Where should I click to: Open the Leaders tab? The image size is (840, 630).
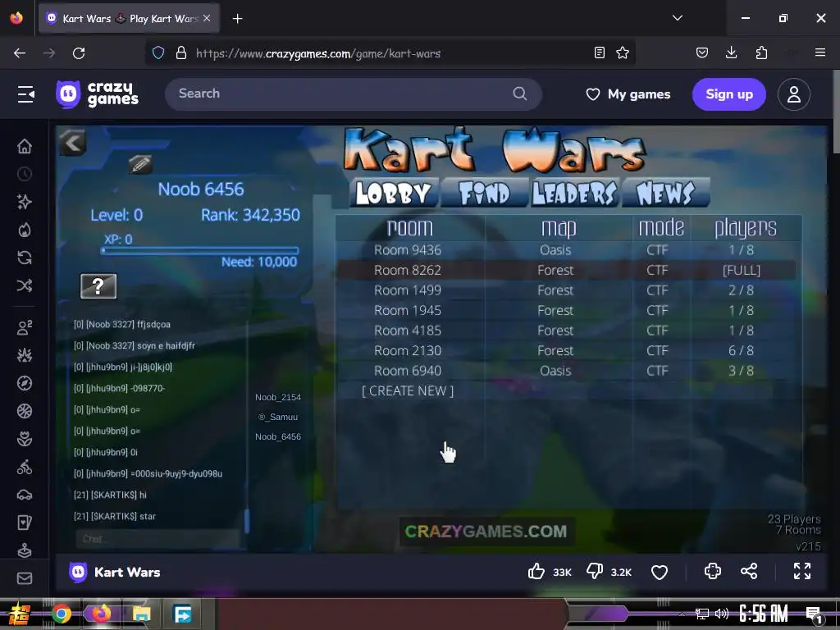point(575,193)
